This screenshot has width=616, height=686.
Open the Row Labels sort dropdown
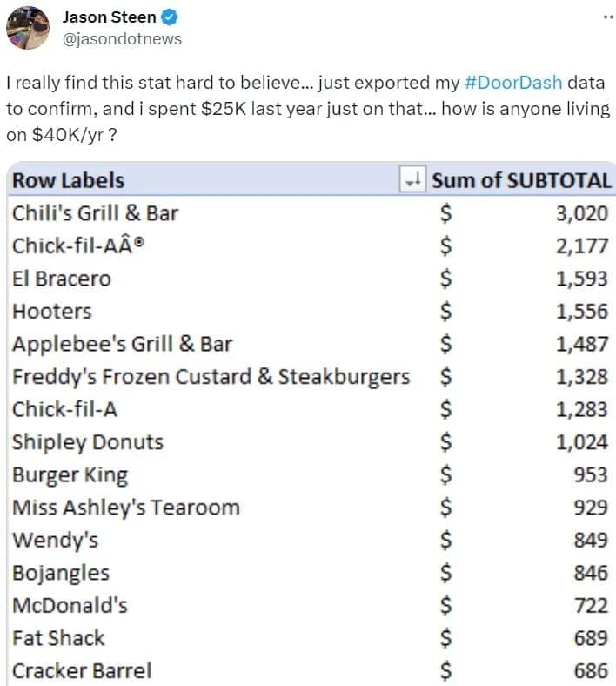point(412,180)
